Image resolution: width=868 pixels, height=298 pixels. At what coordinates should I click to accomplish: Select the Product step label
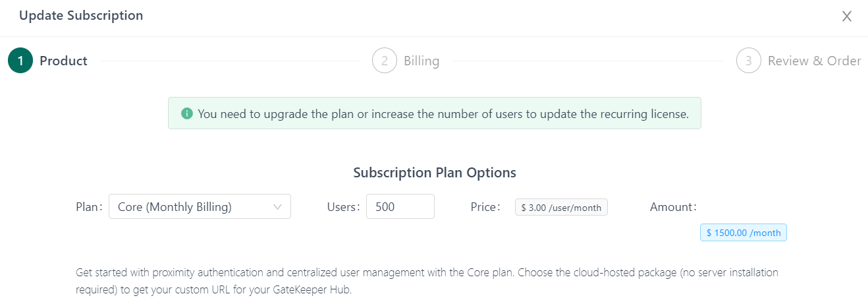tap(63, 61)
